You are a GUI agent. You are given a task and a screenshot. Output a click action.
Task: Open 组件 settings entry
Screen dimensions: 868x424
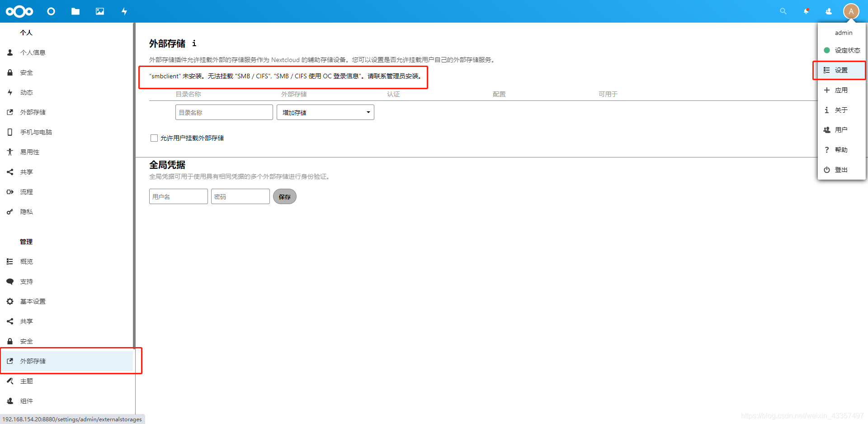tap(66, 401)
